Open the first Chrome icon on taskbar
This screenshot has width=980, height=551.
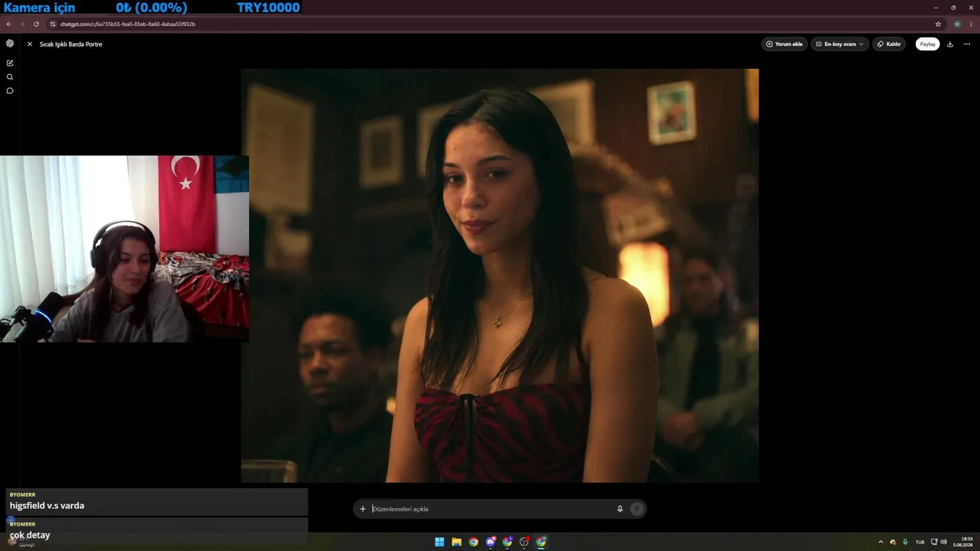(473, 542)
